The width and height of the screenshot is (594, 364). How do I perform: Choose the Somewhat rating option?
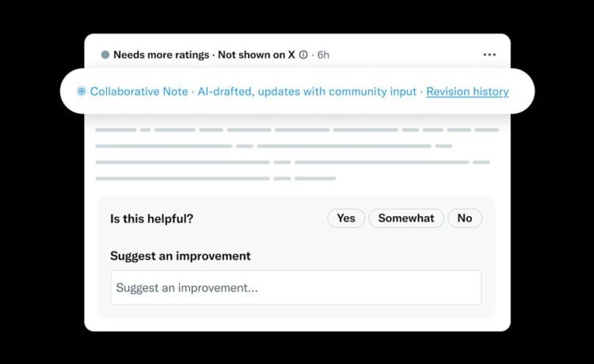coord(406,218)
